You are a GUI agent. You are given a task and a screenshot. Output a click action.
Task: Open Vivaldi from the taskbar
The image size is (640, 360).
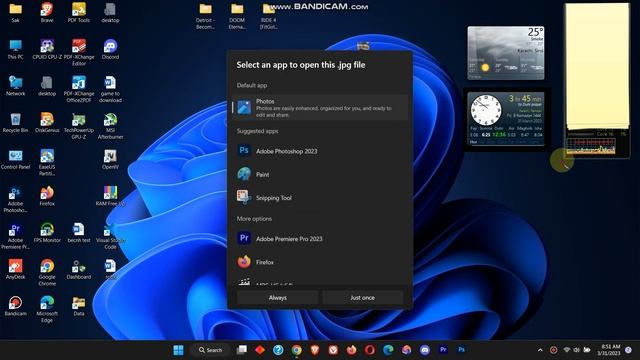tap(333, 350)
